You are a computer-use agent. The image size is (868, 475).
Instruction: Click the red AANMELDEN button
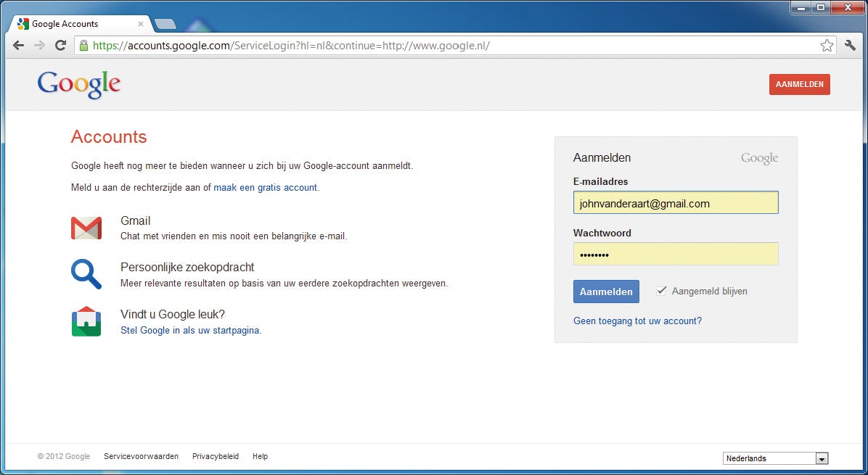pyautogui.click(x=799, y=85)
